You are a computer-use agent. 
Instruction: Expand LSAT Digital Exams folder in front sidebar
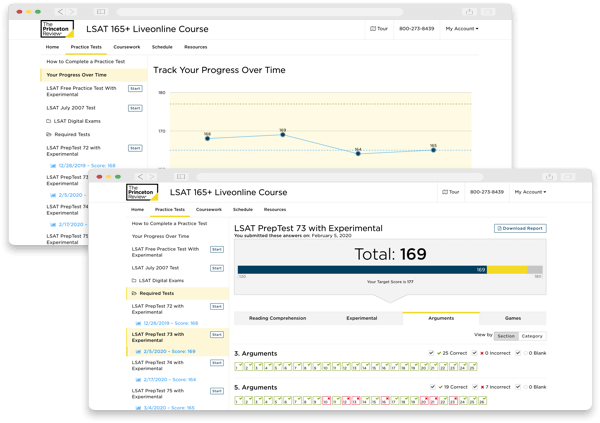[x=160, y=281]
